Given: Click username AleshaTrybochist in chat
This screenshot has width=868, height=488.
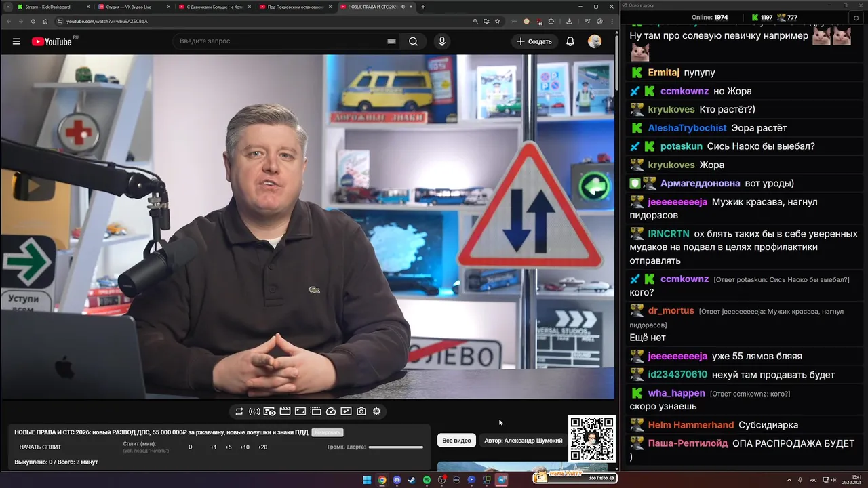Looking at the screenshot, I should (687, 128).
